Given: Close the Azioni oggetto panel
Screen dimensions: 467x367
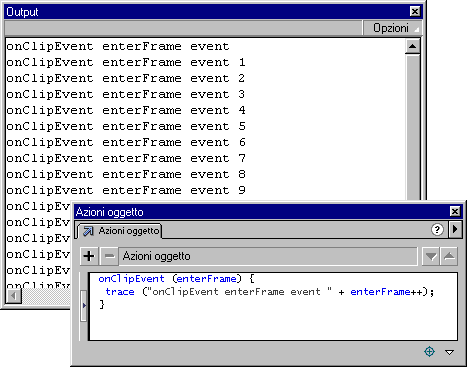Looking at the screenshot, I should (455, 211).
